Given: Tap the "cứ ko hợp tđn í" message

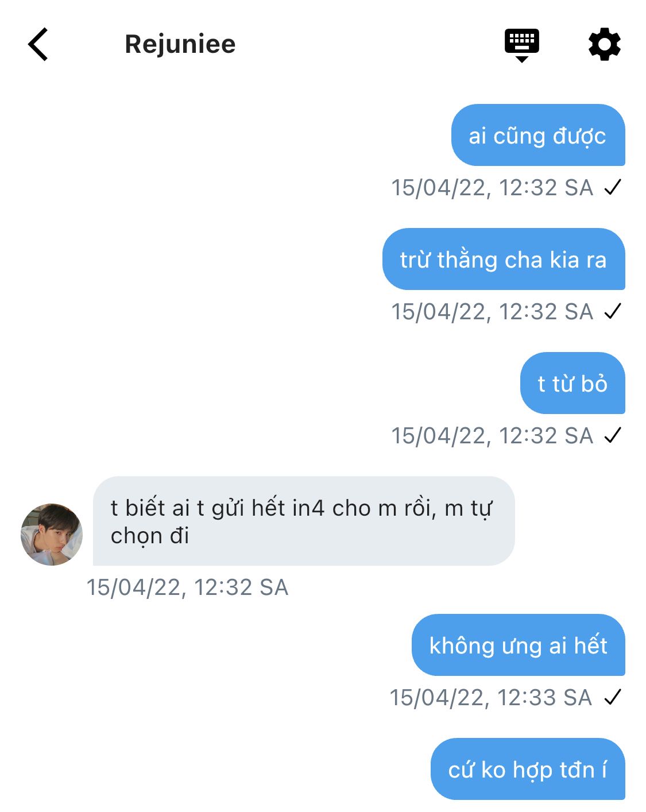Looking at the screenshot, I should pos(527,770).
